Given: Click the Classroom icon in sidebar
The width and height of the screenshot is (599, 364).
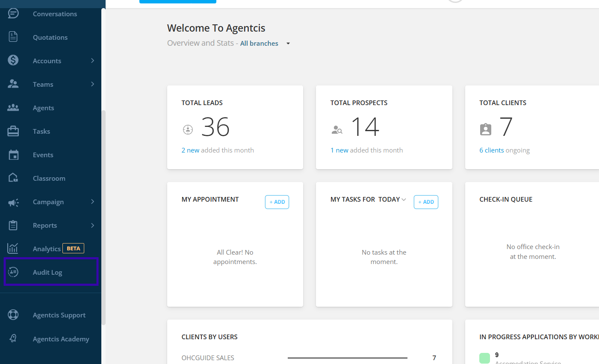Looking at the screenshot, I should [x=13, y=178].
